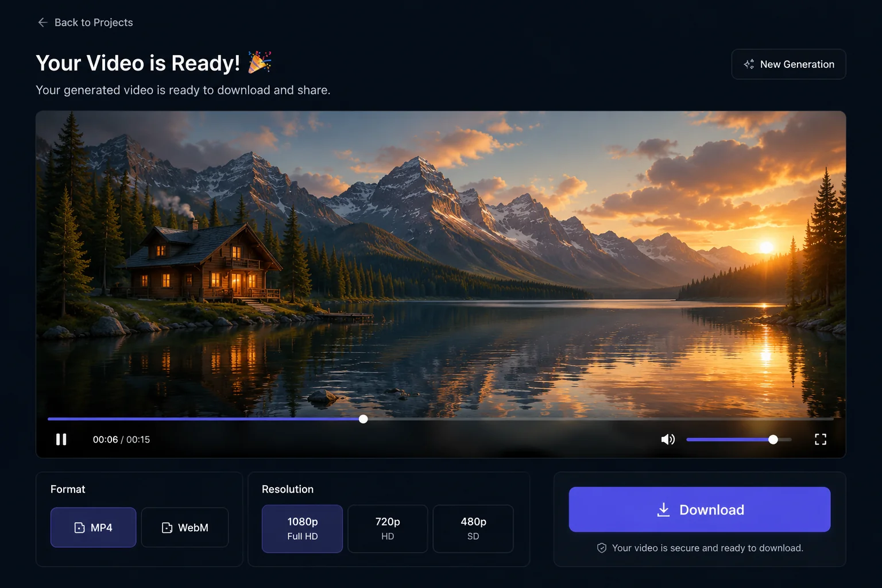Click the secure shield icon below Download
882x588 pixels.
click(602, 548)
